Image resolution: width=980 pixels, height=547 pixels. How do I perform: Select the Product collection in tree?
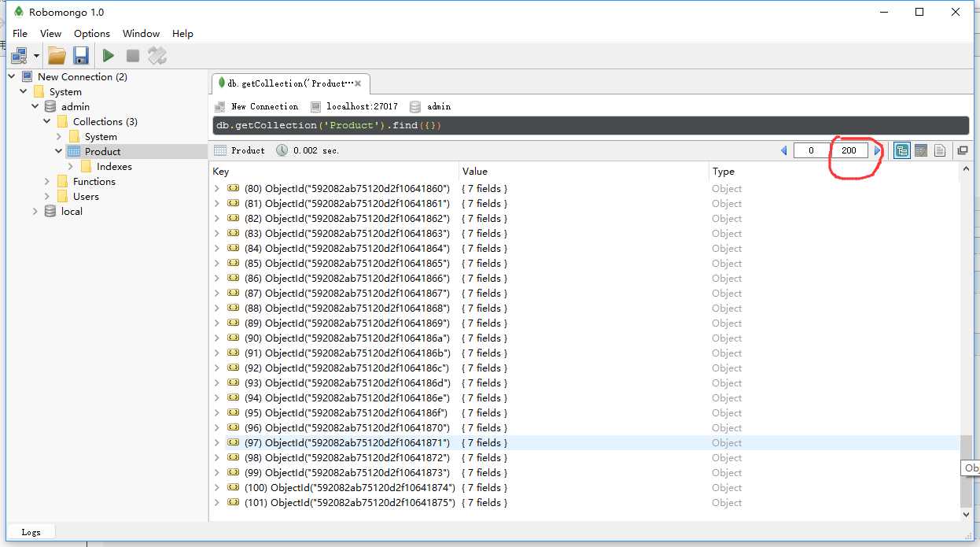102,152
